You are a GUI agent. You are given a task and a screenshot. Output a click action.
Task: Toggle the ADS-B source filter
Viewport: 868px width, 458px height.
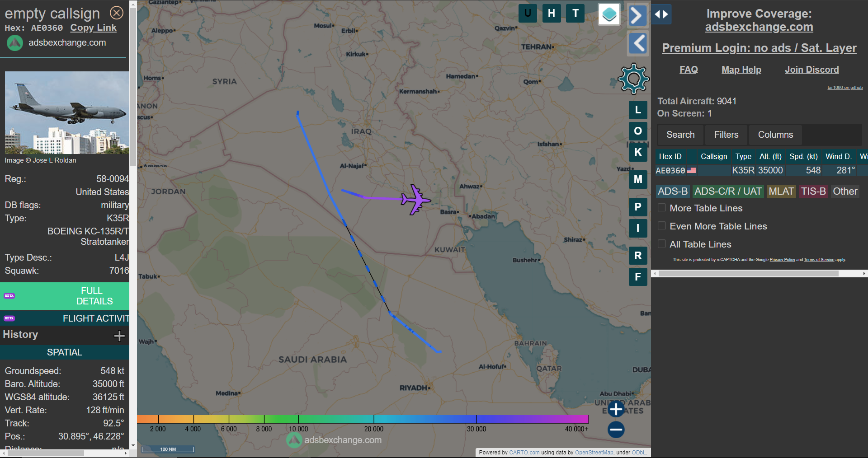(673, 192)
